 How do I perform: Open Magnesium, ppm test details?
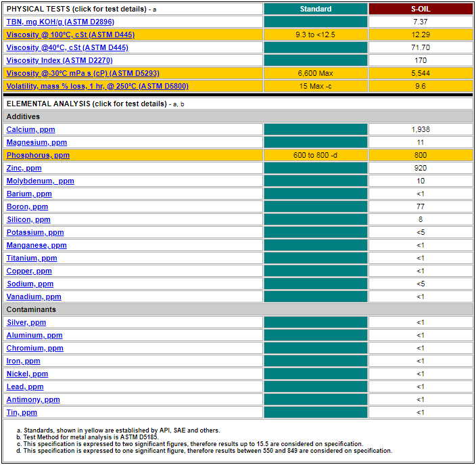point(37,142)
